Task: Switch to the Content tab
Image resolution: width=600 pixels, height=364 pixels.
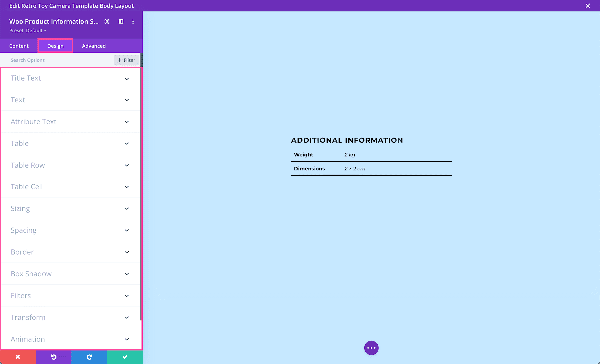Action: [19, 46]
